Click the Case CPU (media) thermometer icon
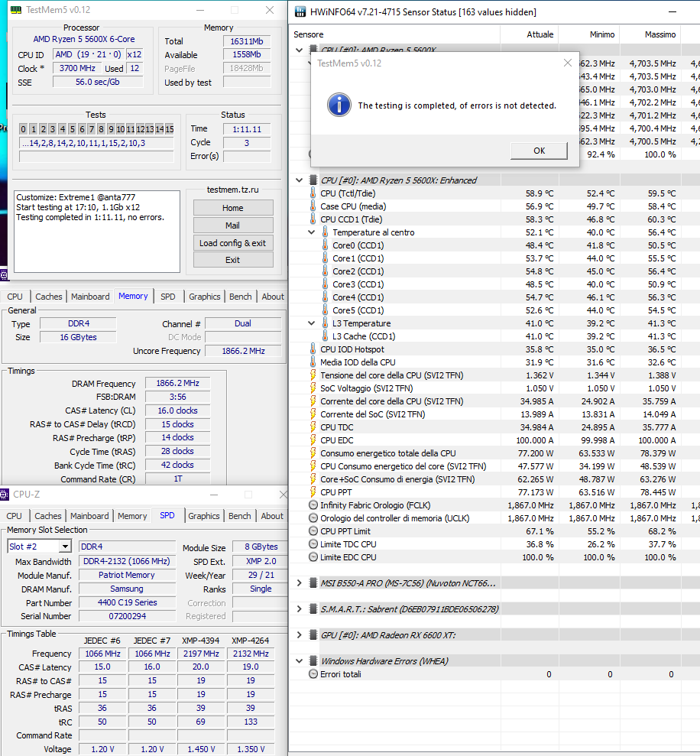The height and width of the screenshot is (756, 700). click(313, 206)
